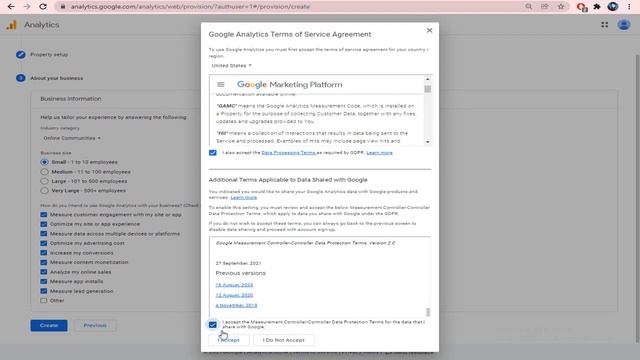The image size is (640, 360).
Task: Open the Google account avatar in Analytics
Action: point(624,25)
